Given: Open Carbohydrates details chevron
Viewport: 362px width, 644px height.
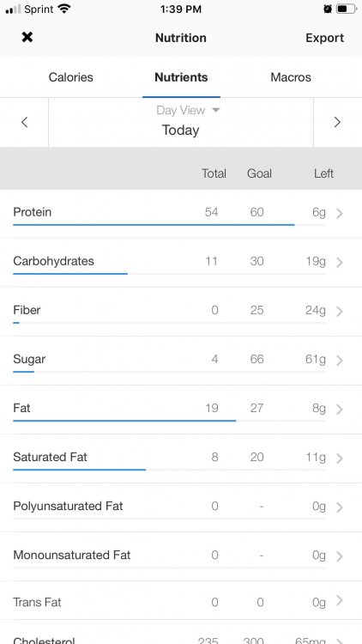Looking at the screenshot, I should pyautogui.click(x=340, y=262).
